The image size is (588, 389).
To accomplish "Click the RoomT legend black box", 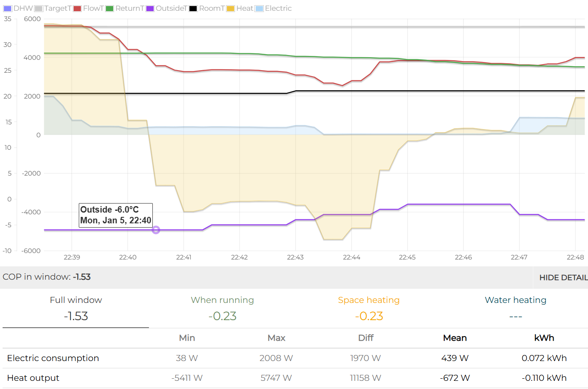I will pyautogui.click(x=193, y=9).
